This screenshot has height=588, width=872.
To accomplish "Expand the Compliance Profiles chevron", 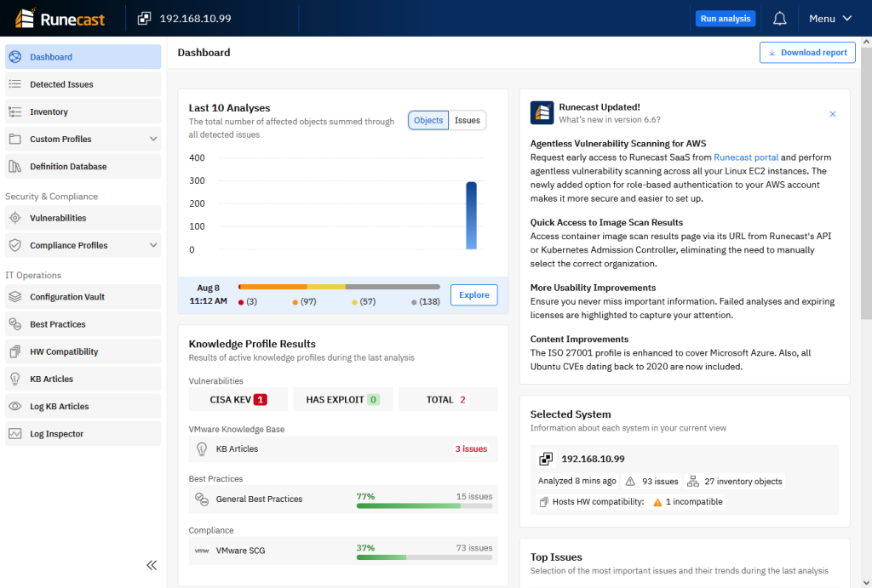I will [x=153, y=245].
